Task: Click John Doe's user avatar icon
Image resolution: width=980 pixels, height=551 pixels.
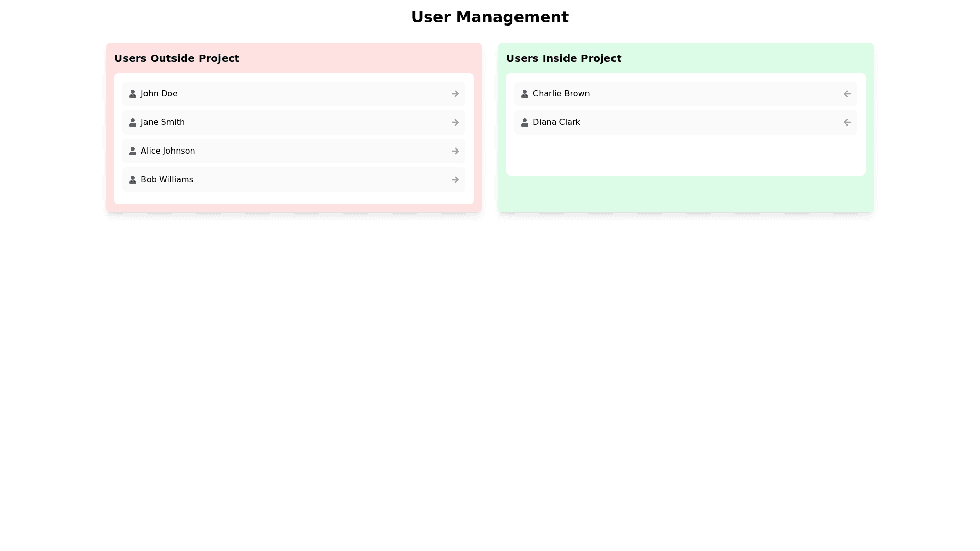Action: (x=132, y=94)
